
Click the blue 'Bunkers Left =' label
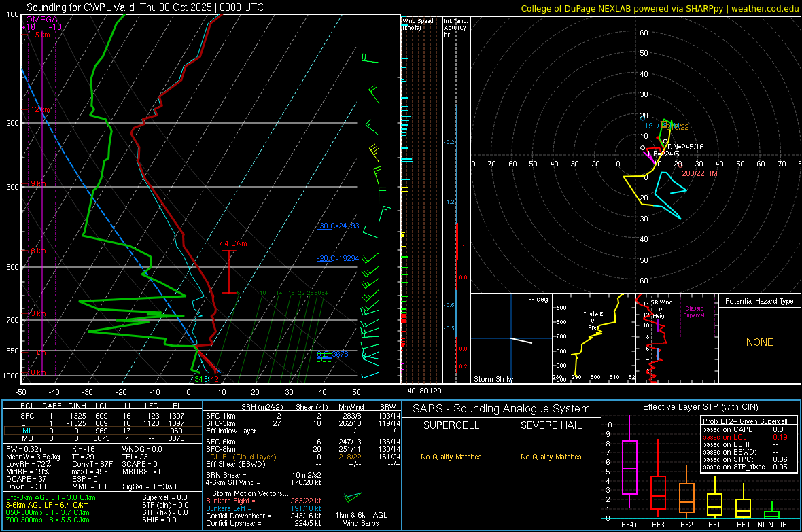coord(228,508)
